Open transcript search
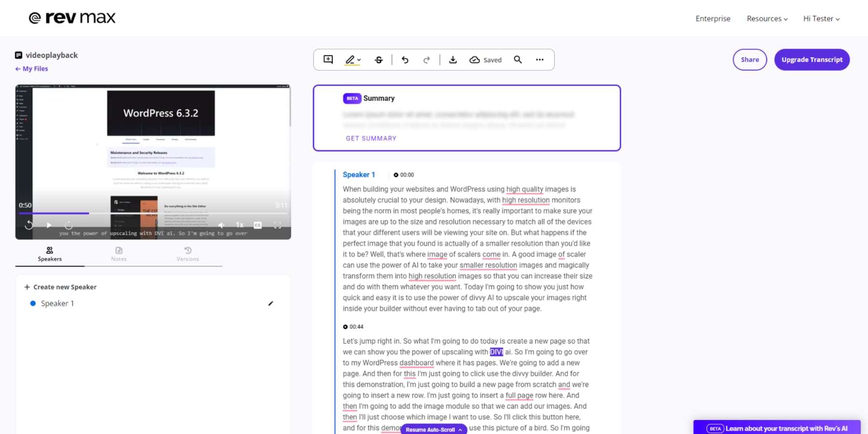 pos(517,59)
